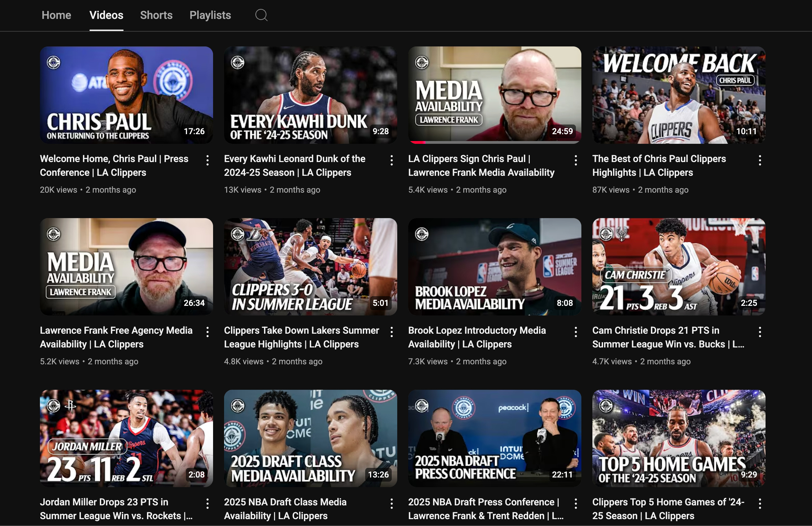Switch to the Home tab
812x526 pixels.
56,15
